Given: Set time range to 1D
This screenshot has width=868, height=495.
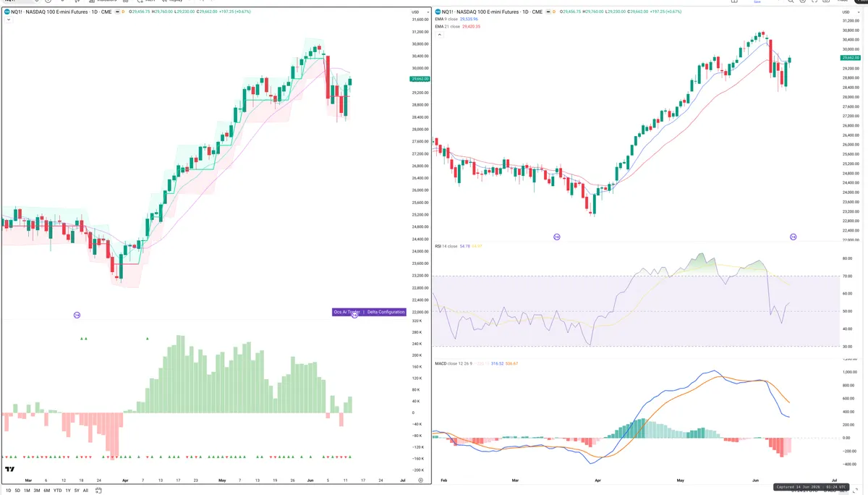Looking at the screenshot, I should pos(8,491).
